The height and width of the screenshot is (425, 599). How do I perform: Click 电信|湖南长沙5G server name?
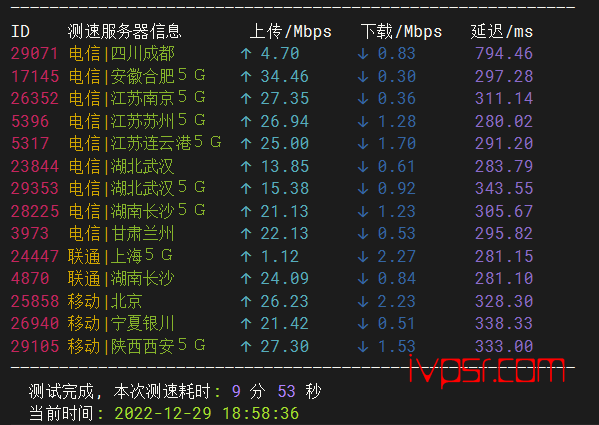(x=137, y=211)
